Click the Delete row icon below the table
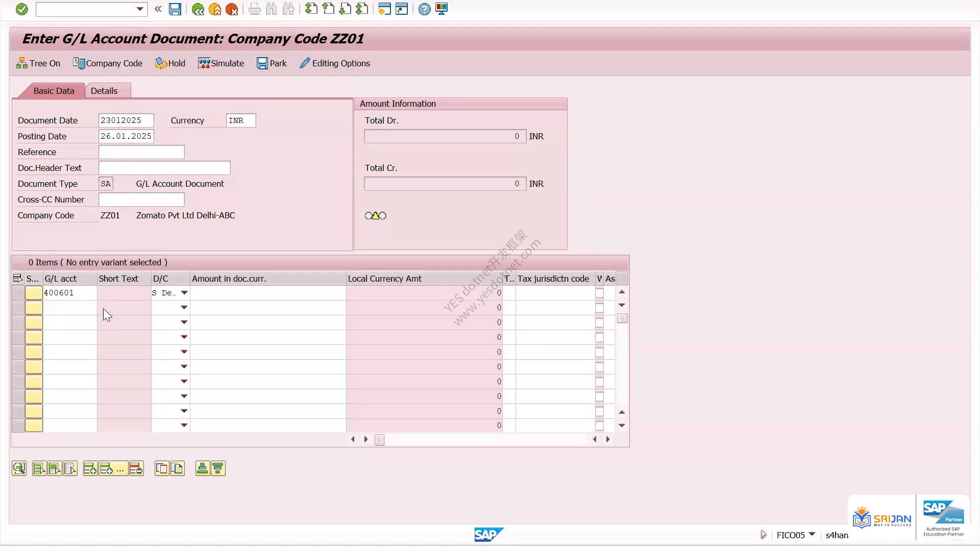The height and width of the screenshot is (551, 980). (136, 468)
